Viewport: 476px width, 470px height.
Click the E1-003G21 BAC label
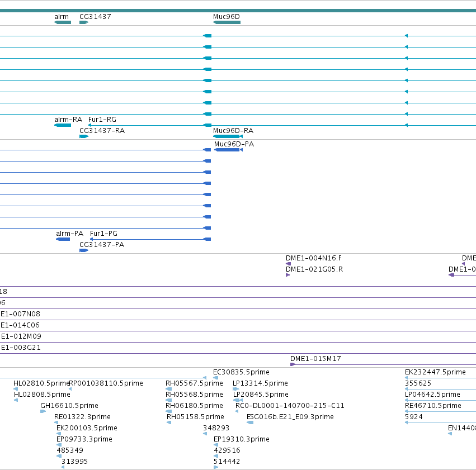point(21,348)
